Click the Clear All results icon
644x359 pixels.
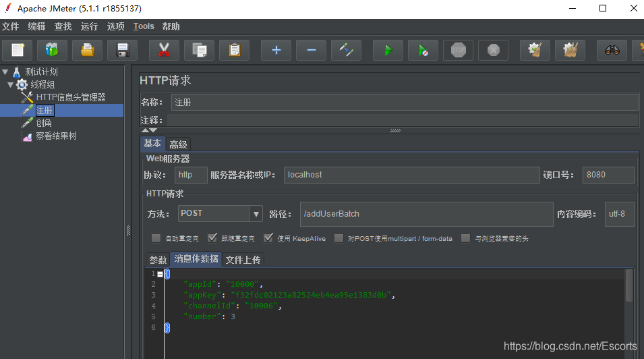click(570, 50)
